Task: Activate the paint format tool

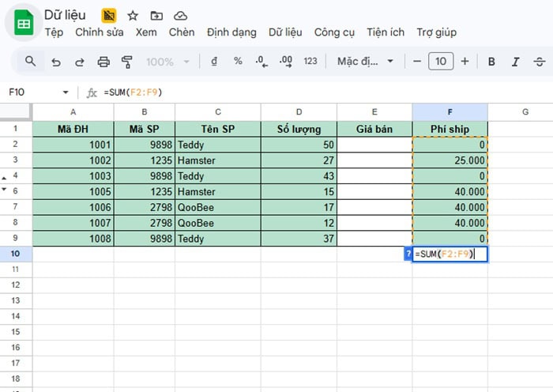Action: [x=126, y=62]
